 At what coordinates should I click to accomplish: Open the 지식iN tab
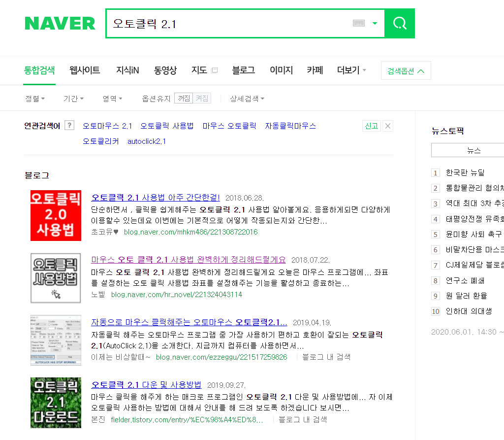pyautogui.click(x=127, y=70)
